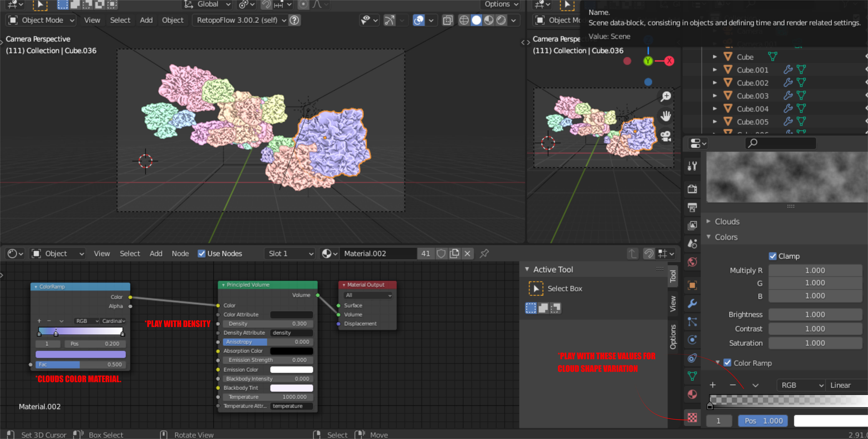The width and height of the screenshot is (868, 439).
Task: Open the World properties tab icon
Action: [x=692, y=262]
